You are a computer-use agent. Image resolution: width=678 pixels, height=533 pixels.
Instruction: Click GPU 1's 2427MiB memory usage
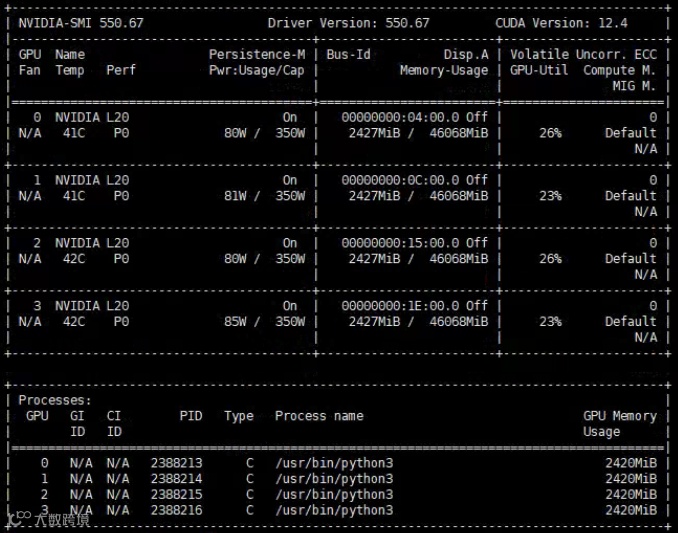point(374,196)
